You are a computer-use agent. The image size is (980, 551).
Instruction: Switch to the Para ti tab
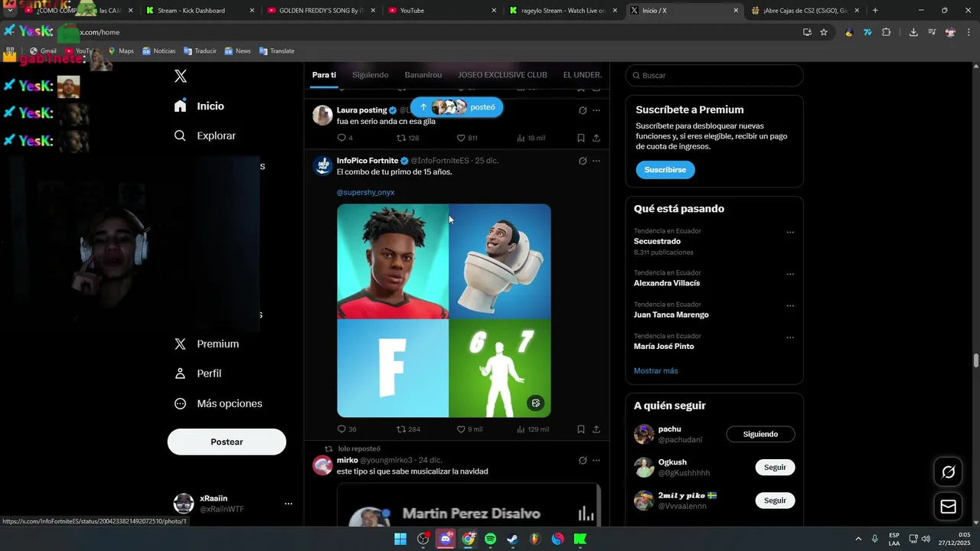pyautogui.click(x=324, y=75)
